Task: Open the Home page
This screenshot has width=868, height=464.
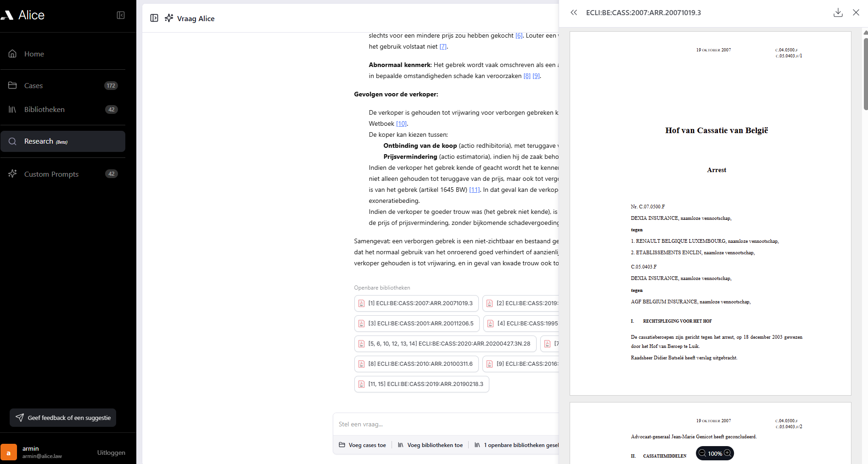Action: pyautogui.click(x=63, y=54)
